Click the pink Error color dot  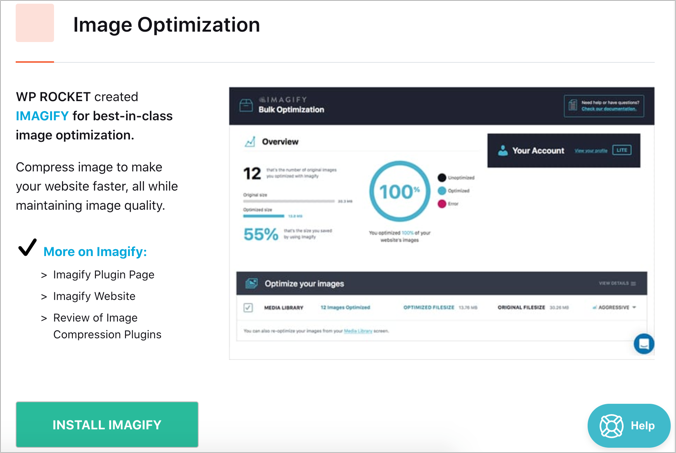click(441, 203)
